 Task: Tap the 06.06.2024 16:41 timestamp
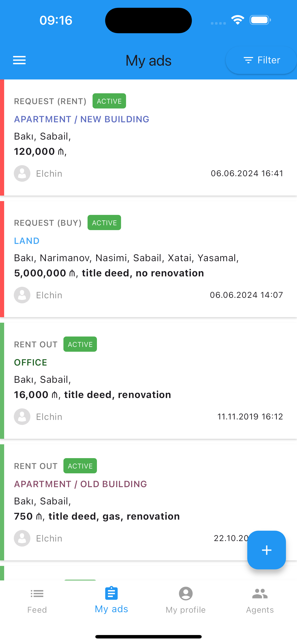[247, 173]
